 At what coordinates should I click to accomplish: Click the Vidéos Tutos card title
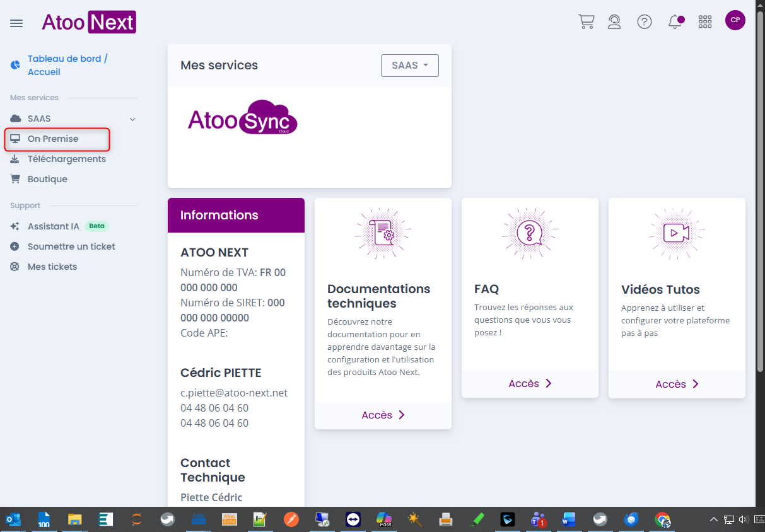(x=660, y=290)
